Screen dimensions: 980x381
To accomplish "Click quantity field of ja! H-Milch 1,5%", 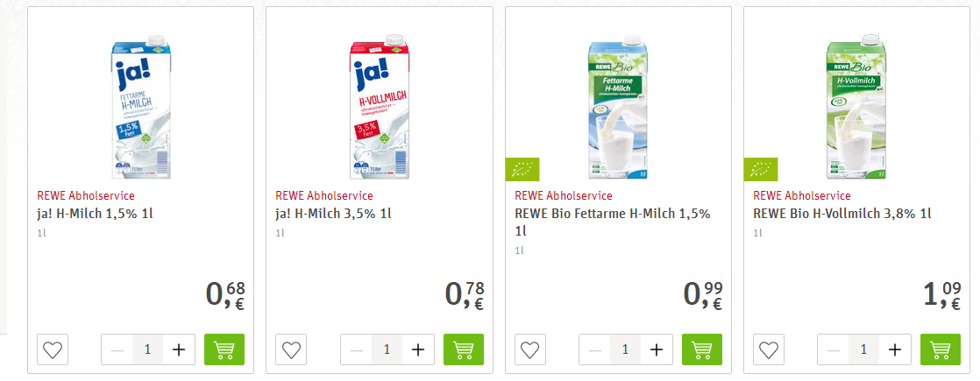I will coord(147,349).
